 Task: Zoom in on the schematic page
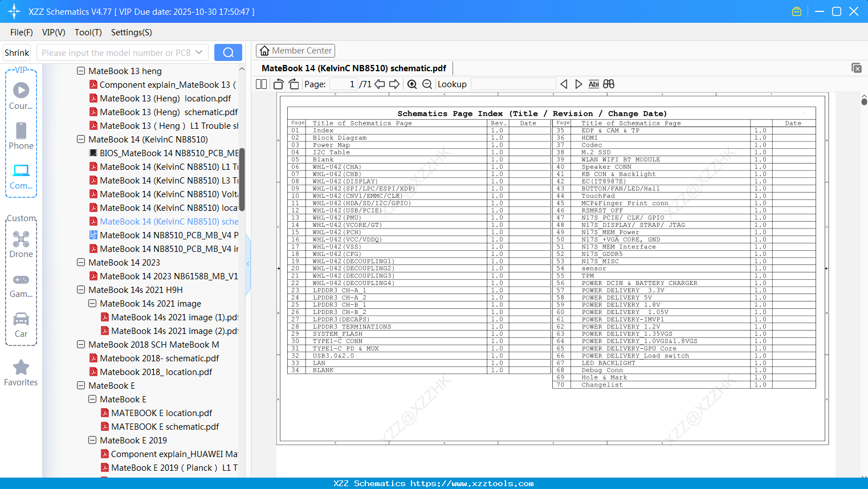tap(412, 84)
